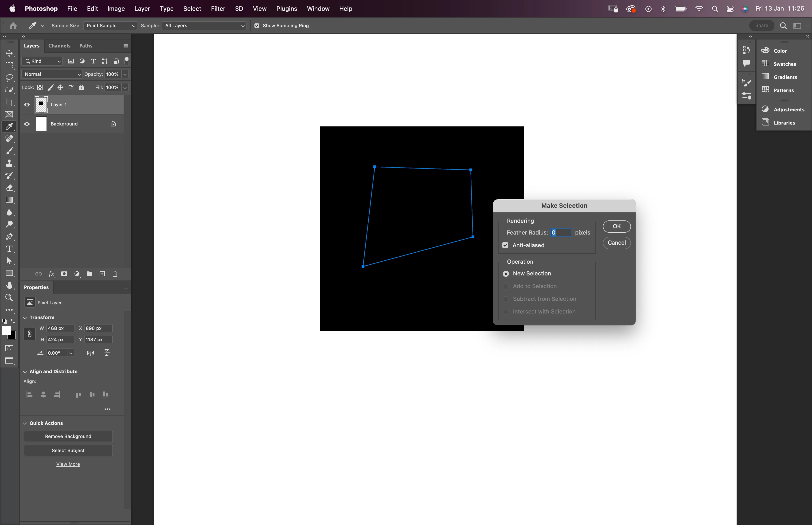Toggle the Show Sampling Ring checkbox
Screen dimensions: 812x525
coord(257,26)
